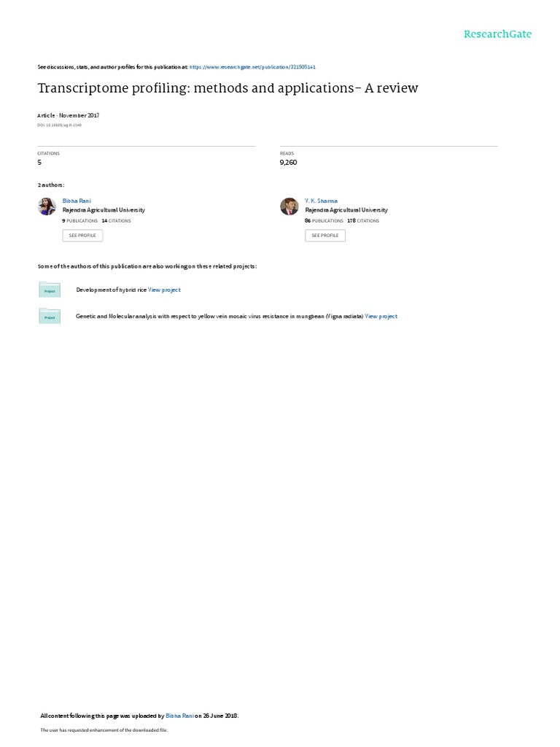Click Bibha Rani's 9 publications stat
The image size is (560, 747).
[80, 220]
